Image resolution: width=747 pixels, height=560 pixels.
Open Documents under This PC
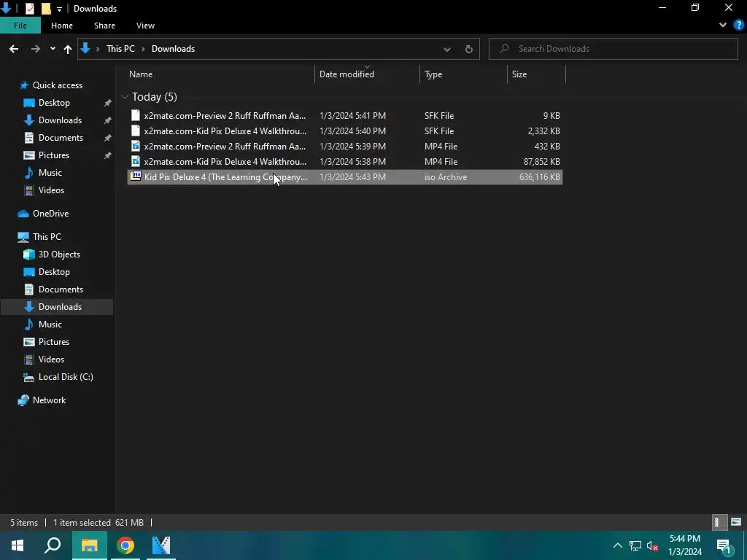pos(61,289)
